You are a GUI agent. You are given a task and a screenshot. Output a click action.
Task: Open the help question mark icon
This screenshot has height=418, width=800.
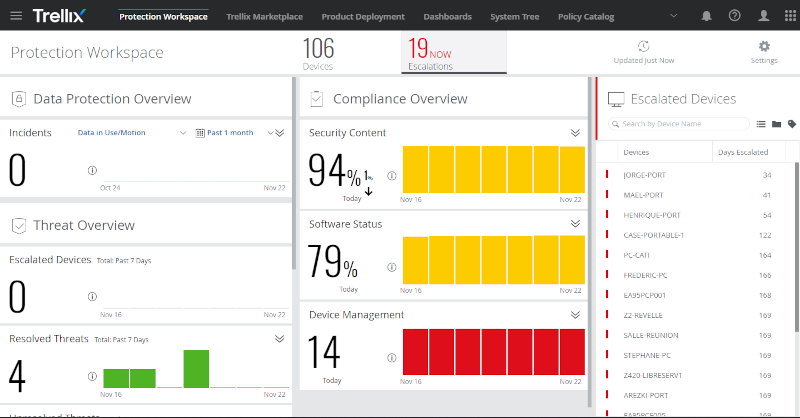tap(735, 16)
